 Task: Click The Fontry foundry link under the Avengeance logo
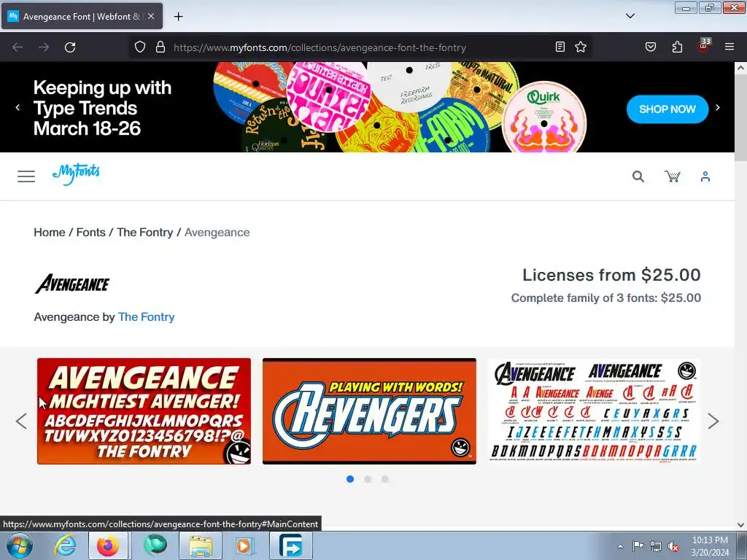coord(146,317)
